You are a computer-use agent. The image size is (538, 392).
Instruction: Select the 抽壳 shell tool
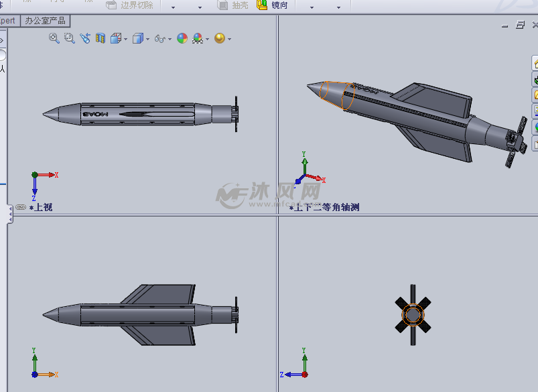(233, 5)
